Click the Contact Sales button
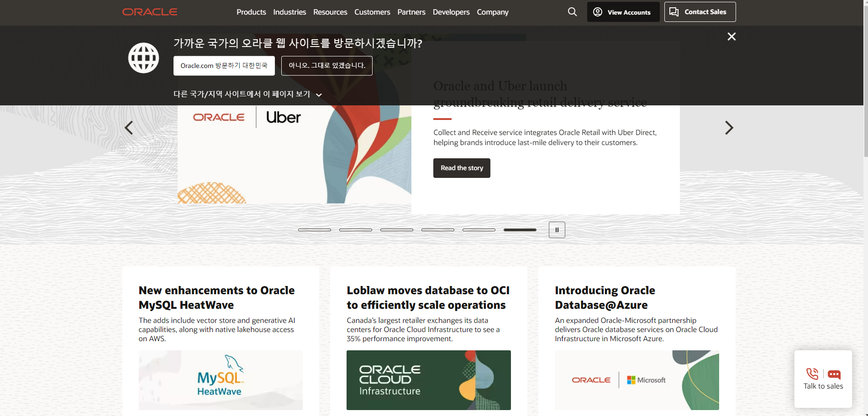 click(x=700, y=12)
